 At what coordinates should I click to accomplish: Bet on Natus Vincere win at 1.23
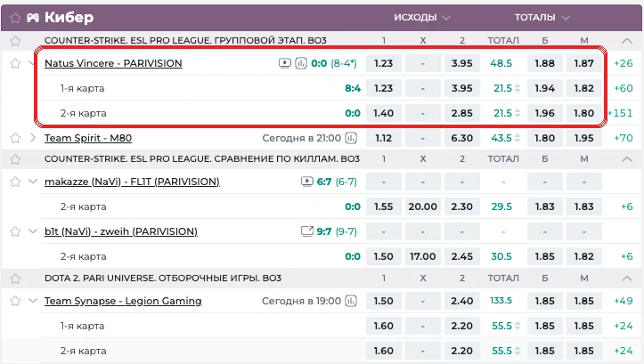click(x=383, y=63)
